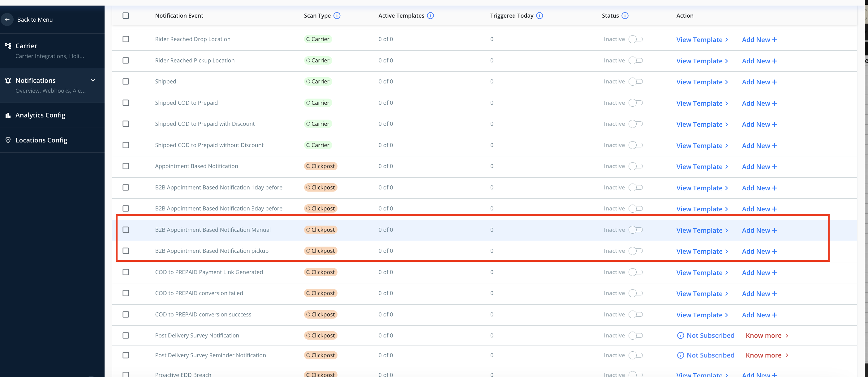Click info icon next to Active Templates

(x=430, y=15)
